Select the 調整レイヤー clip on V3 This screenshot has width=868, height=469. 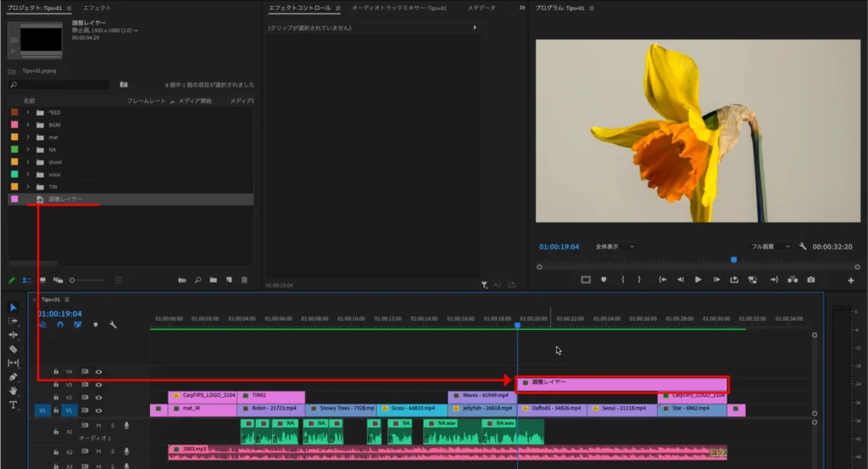pos(621,384)
